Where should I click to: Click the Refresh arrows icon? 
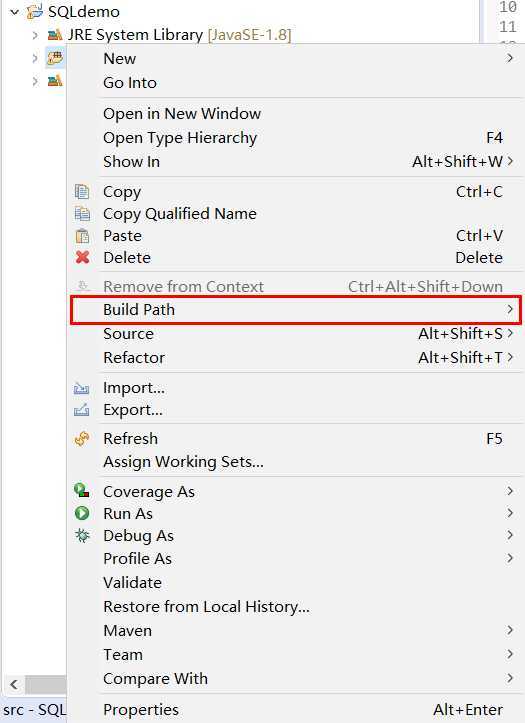[x=82, y=439]
